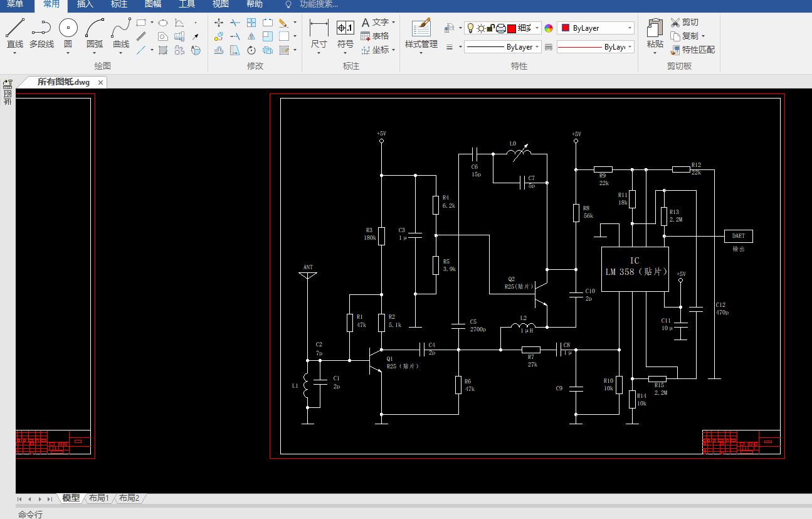Screen dimensions: 812x519
Task: Toggle the layer lock padlock icon
Action: tap(491, 28)
